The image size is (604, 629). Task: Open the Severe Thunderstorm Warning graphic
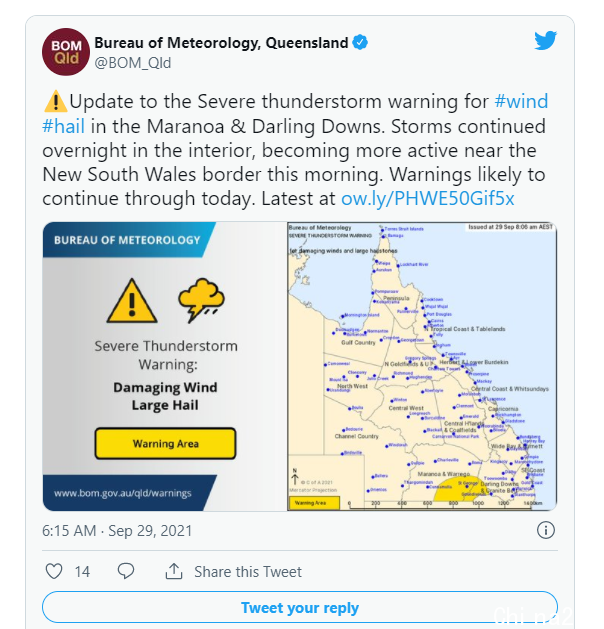[165, 366]
